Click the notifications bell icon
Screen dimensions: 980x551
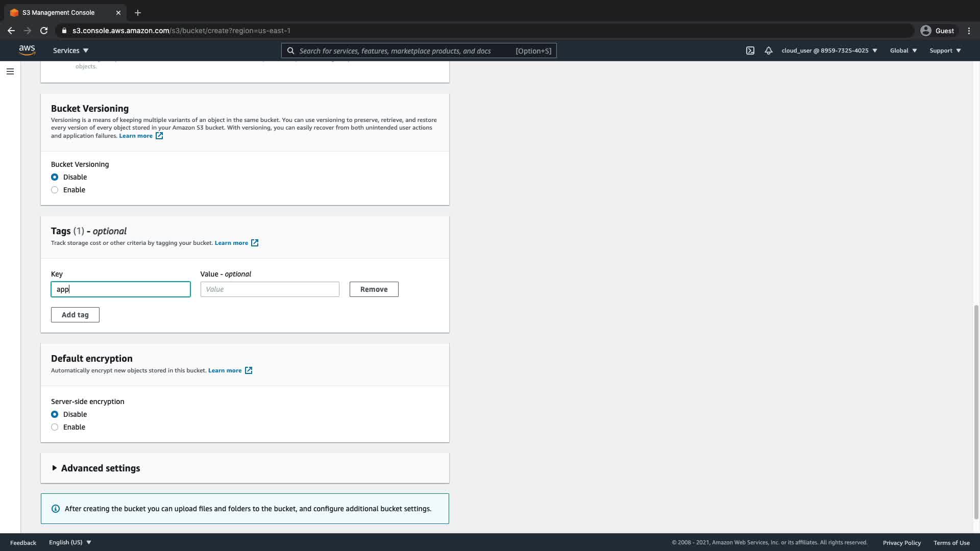click(768, 51)
